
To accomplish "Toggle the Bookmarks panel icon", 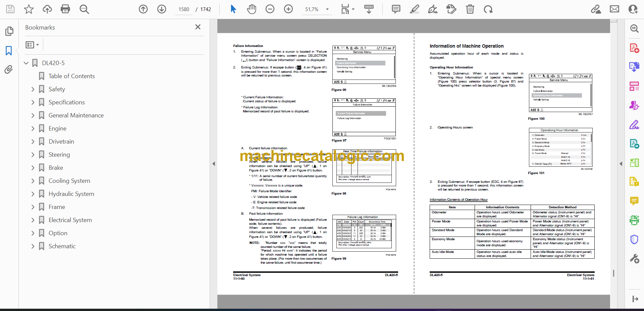I will click(x=9, y=51).
